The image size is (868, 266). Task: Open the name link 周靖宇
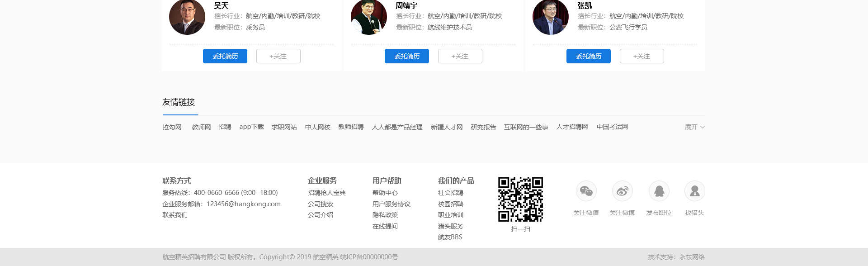pyautogui.click(x=406, y=5)
